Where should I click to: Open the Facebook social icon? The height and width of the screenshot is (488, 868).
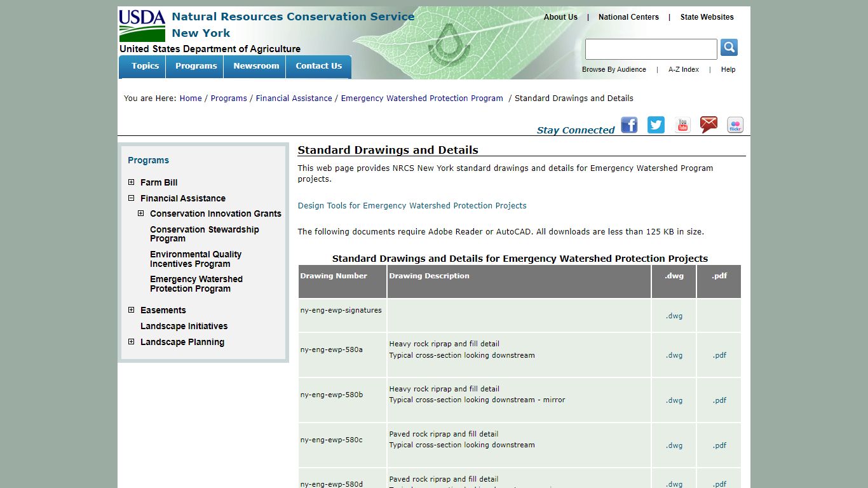click(629, 125)
